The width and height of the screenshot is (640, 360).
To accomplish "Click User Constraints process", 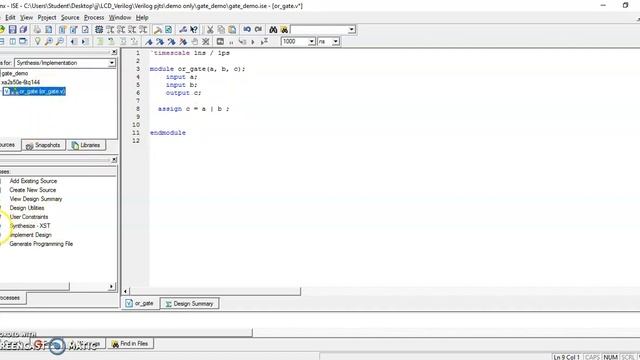I will (29, 217).
